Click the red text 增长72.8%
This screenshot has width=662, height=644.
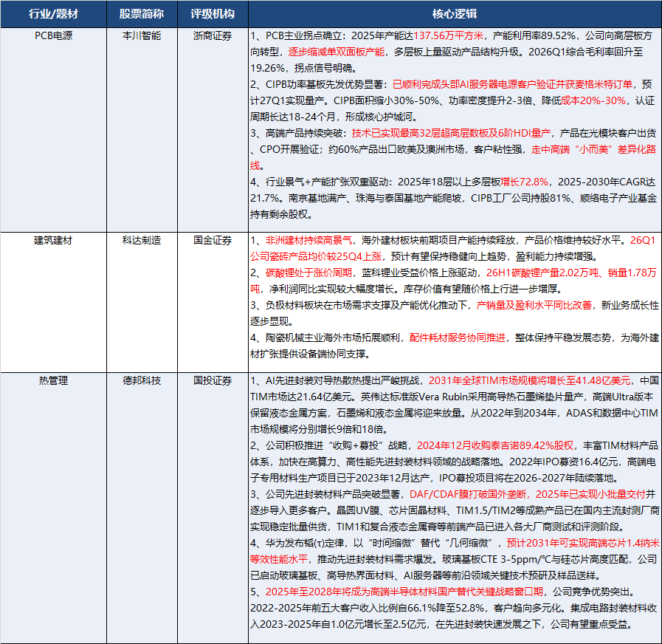[x=525, y=182]
